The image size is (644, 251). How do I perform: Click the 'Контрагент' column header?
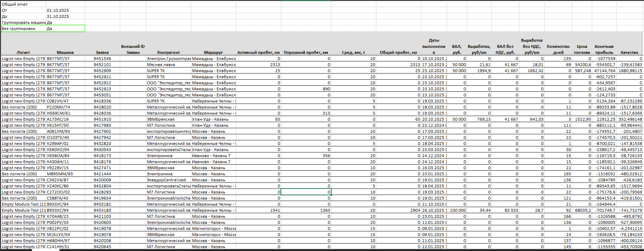point(169,52)
